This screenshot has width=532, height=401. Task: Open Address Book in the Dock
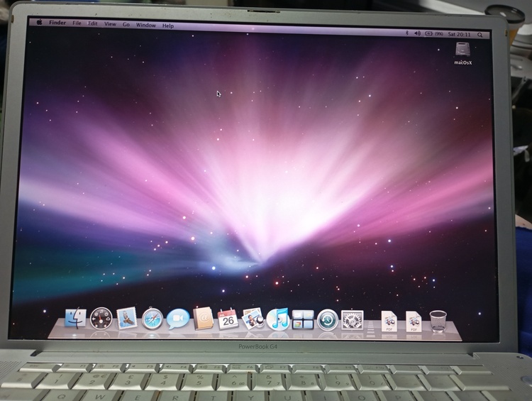203,319
